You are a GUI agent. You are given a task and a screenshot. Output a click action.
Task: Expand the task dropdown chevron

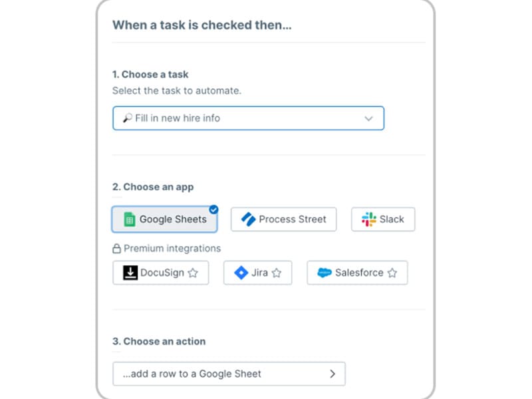point(369,118)
